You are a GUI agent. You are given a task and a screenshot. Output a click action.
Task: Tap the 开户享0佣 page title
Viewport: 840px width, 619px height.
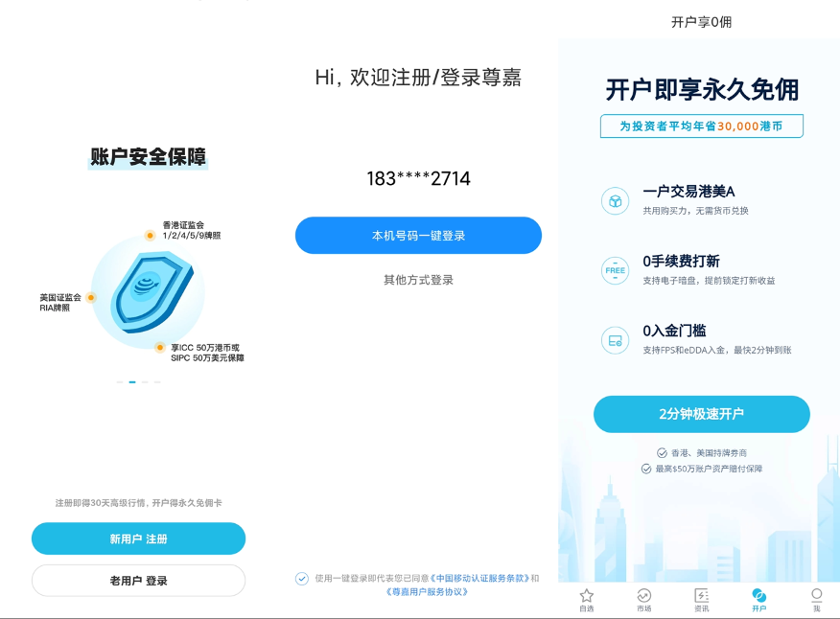tap(701, 22)
